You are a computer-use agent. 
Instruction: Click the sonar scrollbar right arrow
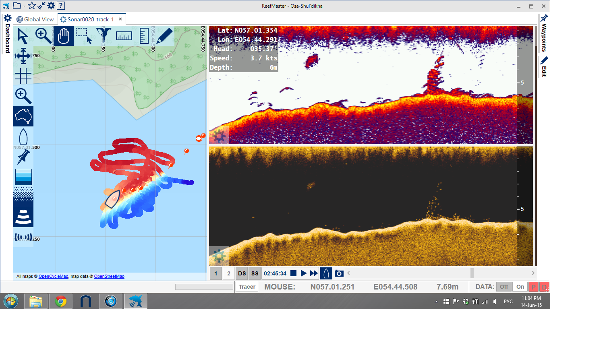click(533, 273)
